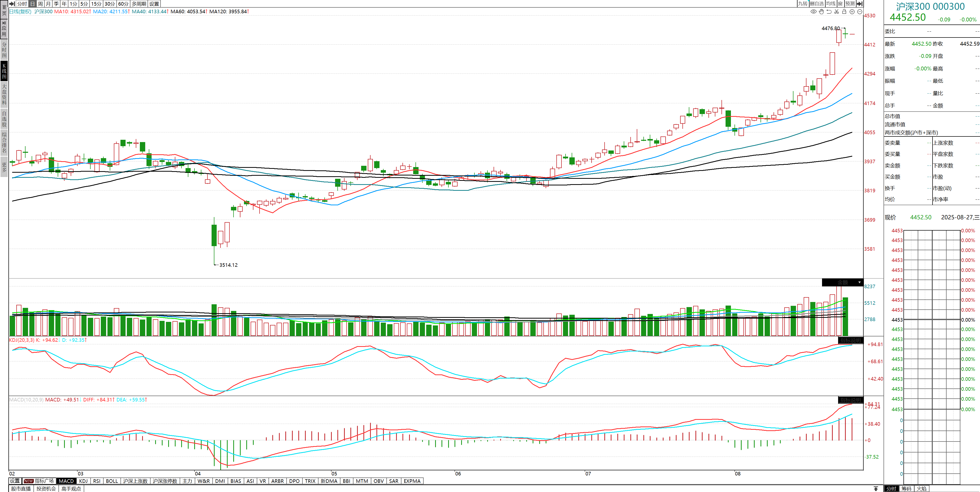Viewport: 980px width, 492px height.
Task: Click arrow icon right of 预测 button
Action: [859, 3]
